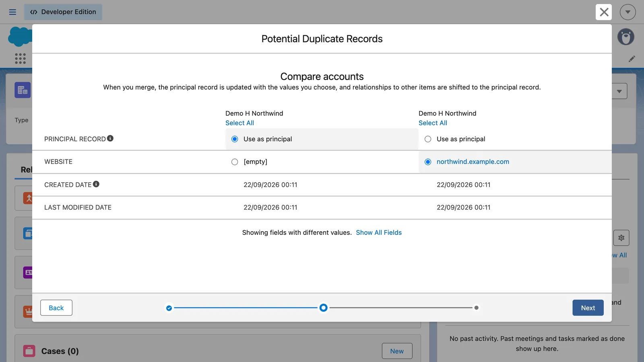The image size is (644, 362).
Task: Click the Compare accounts heading
Action: (322, 76)
